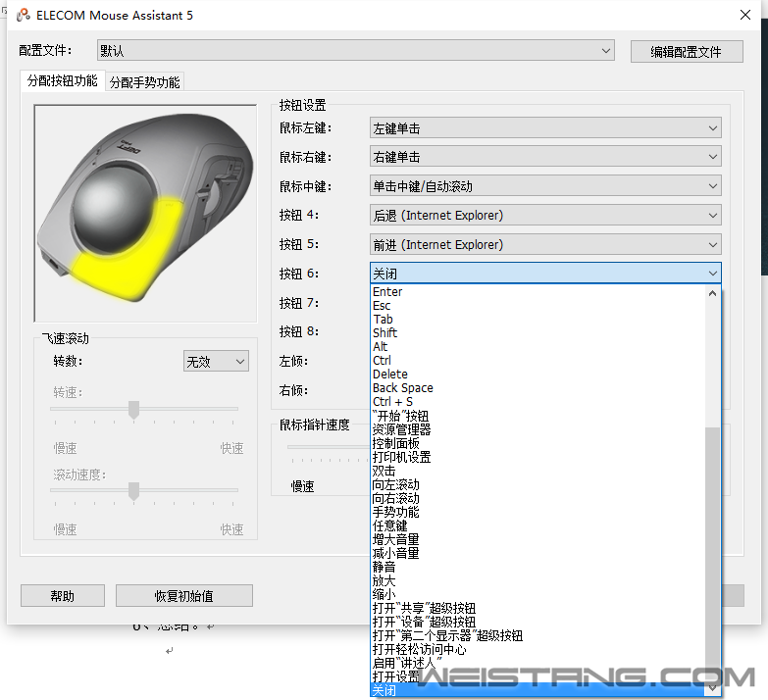Pick 打开轻松访问中心 option

point(538,649)
